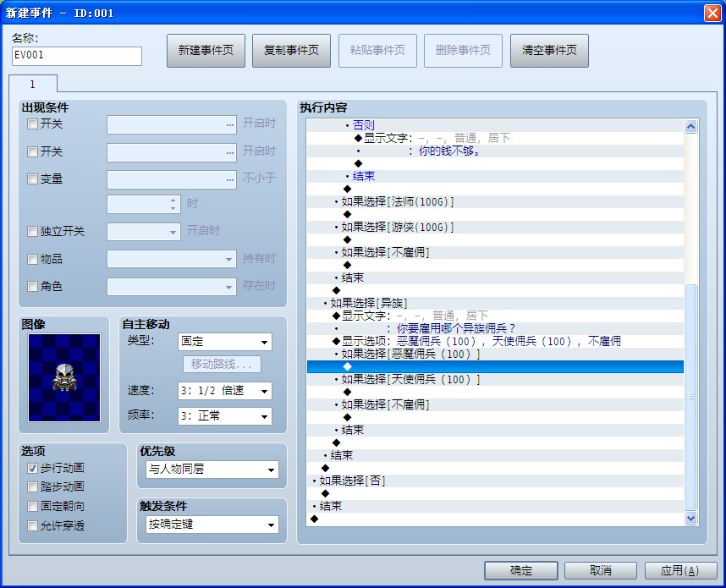Confirm with the 确定 button
Viewport: 726px width, 588px height.
[521, 570]
